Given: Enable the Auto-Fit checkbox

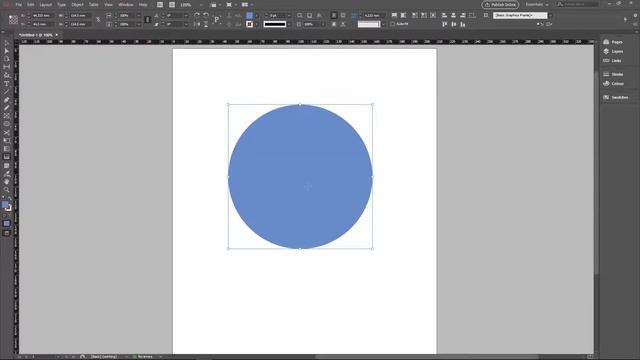Looking at the screenshot, I should coord(393,24).
